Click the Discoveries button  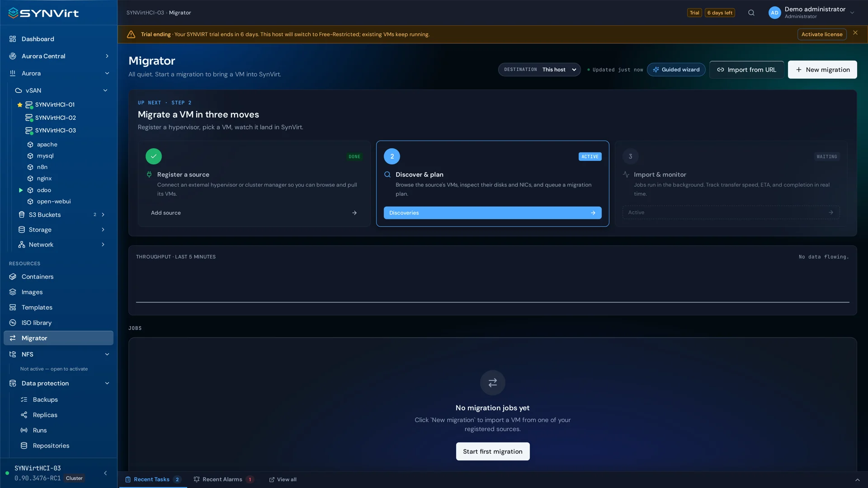pos(492,213)
